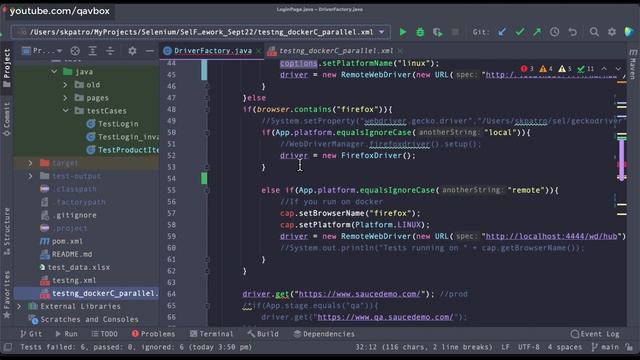Click the lock icon in the status bar

(x=629, y=347)
